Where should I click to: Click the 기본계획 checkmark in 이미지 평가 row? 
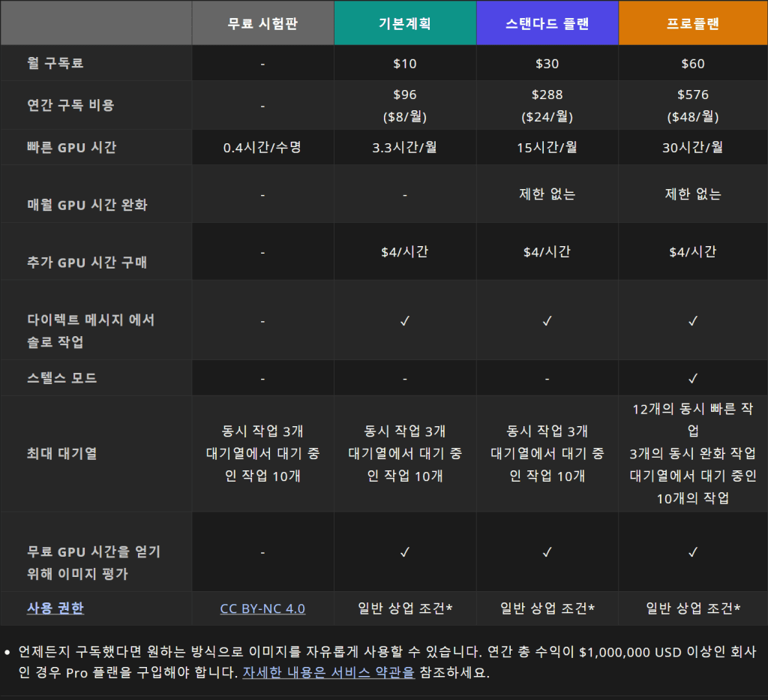point(405,552)
